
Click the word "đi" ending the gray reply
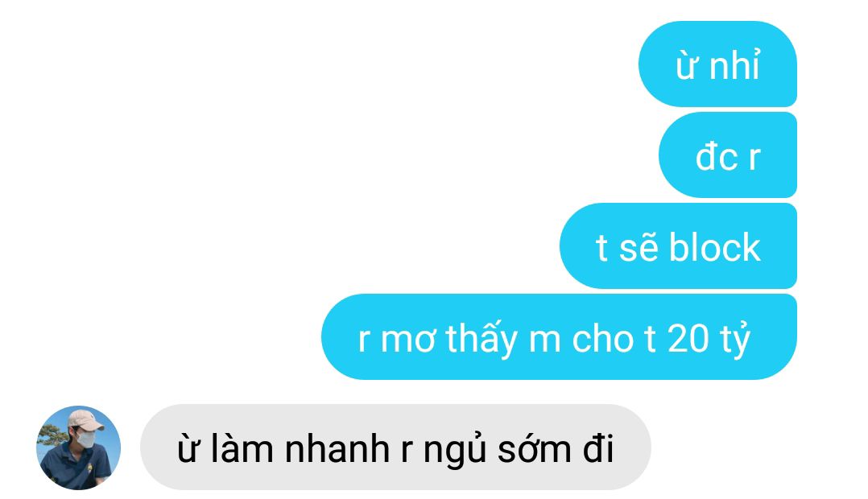(597, 448)
